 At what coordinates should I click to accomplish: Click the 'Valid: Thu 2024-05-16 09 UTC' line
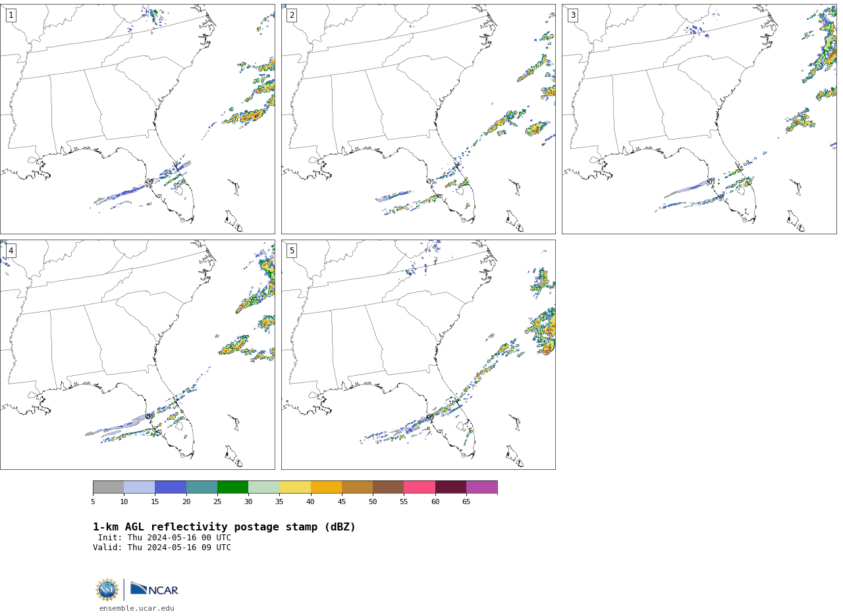coord(162,548)
